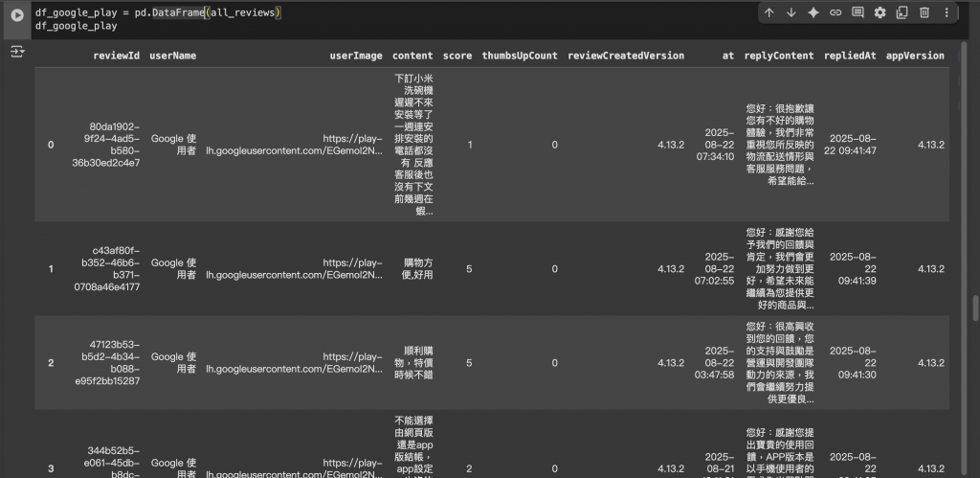Click reply text starting 您好：很抱歉讓您有不好的購物體驗

click(x=779, y=145)
